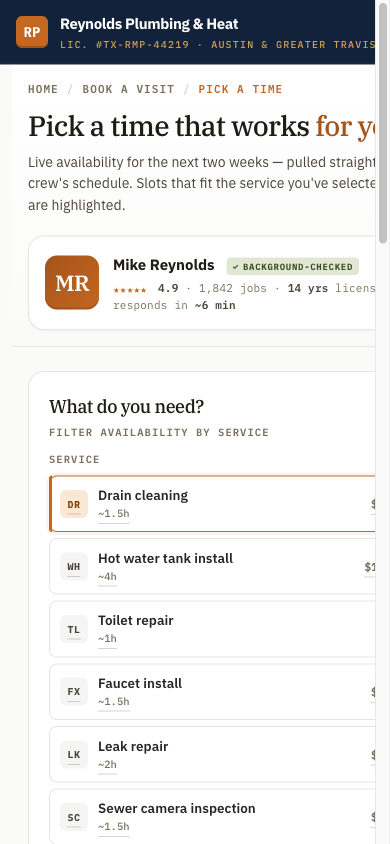Click the BACKGROUND-CHECKED badge

pos(293,266)
